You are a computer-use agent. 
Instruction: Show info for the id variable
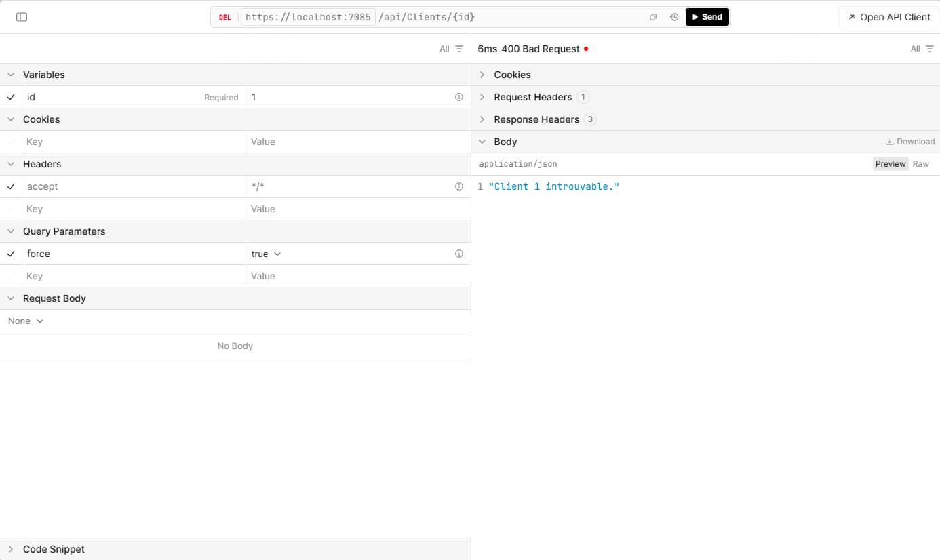[x=459, y=97]
